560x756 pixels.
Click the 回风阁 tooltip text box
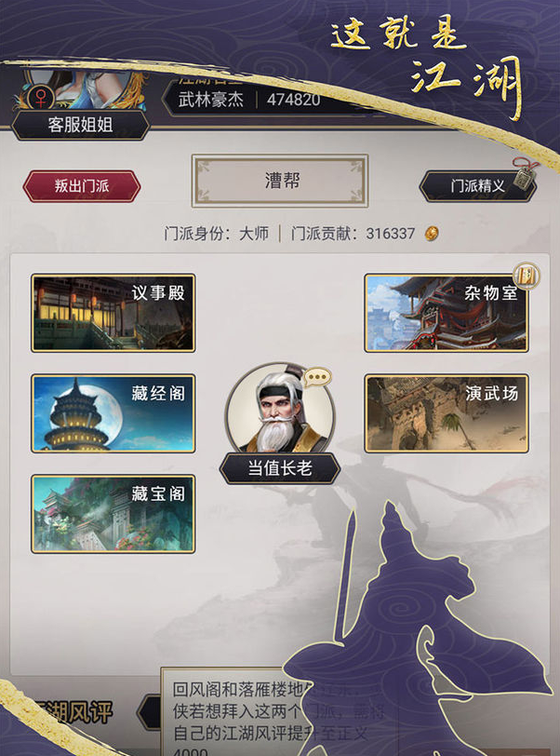279,711
